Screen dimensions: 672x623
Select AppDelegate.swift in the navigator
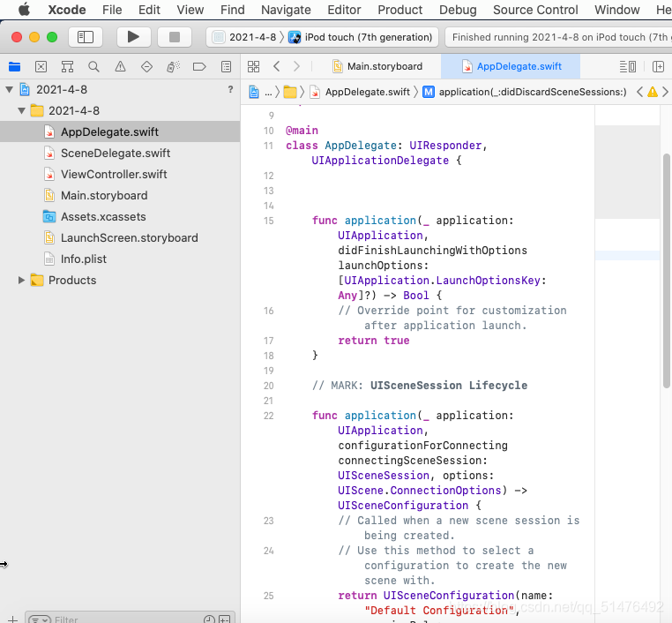click(x=120, y=131)
